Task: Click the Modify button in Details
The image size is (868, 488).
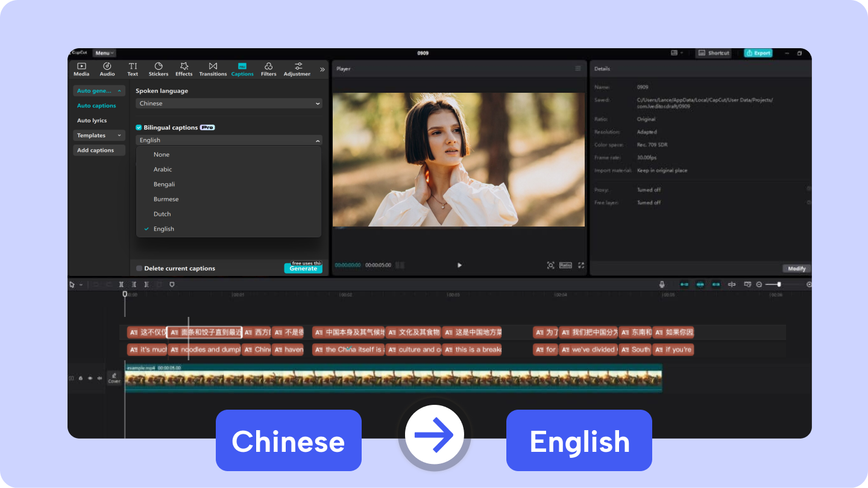Action: click(x=796, y=269)
